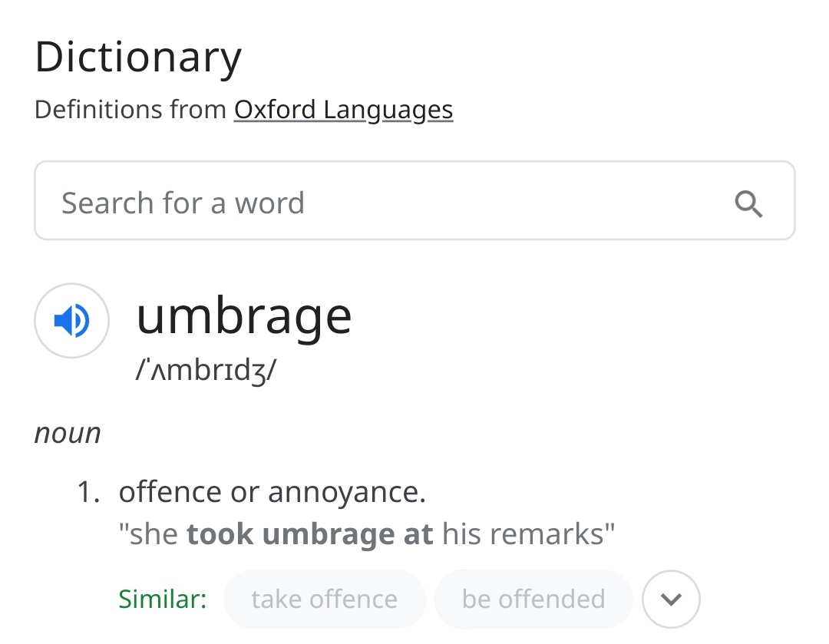Image resolution: width=829 pixels, height=644 pixels.
Task: Open the Oxford Languages link
Action: 343,110
